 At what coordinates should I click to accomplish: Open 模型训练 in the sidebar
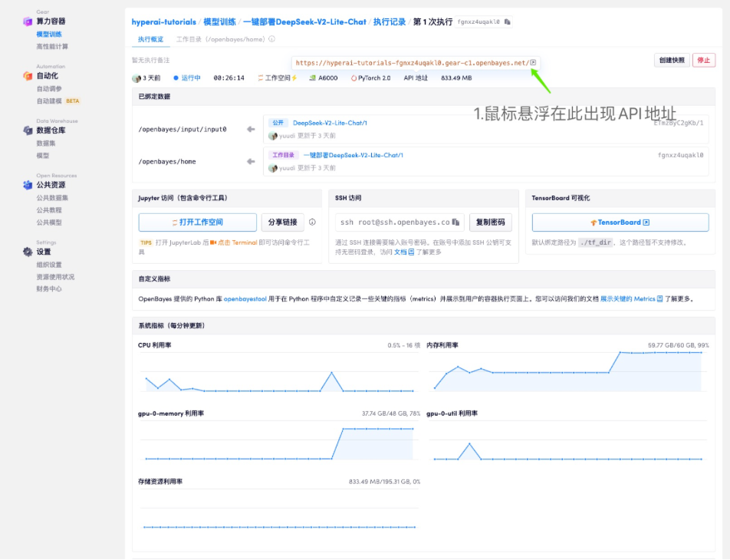(x=49, y=34)
